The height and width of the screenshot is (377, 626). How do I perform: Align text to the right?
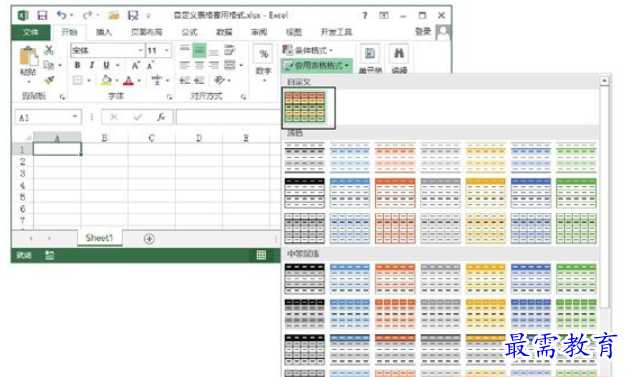(214, 65)
